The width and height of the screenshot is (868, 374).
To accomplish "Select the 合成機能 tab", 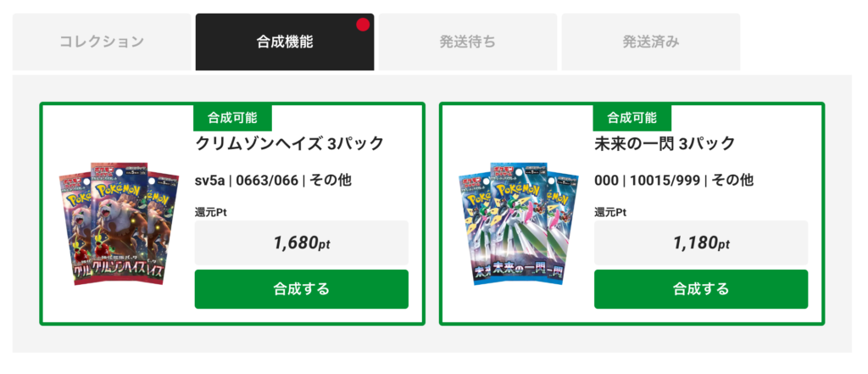I will [x=285, y=42].
